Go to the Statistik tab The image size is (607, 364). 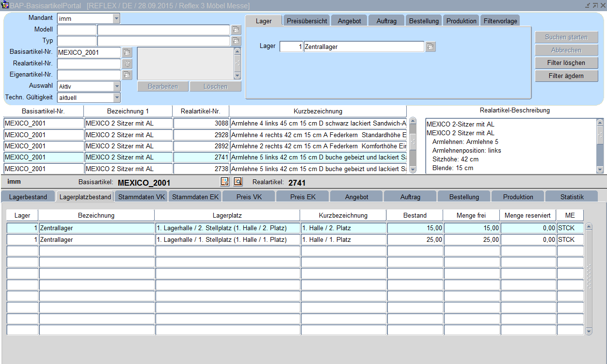pos(572,197)
